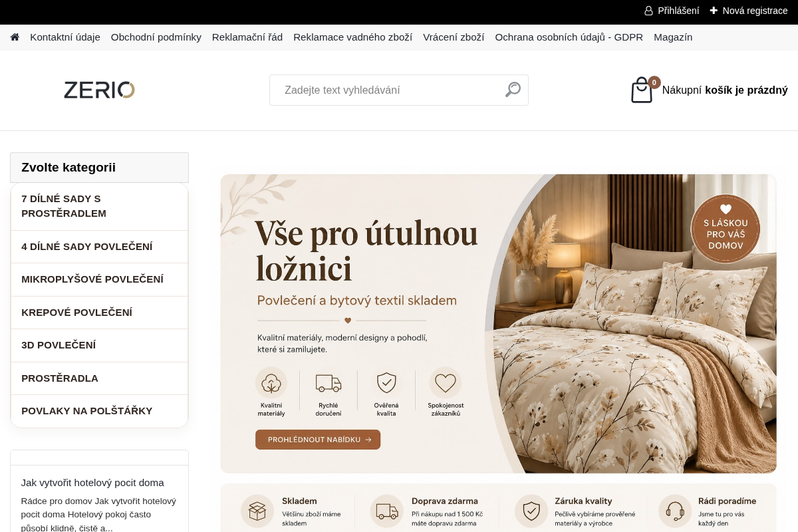Viewport: 798px width, 532px height.
Task: Open the Magazín page
Action: pyautogui.click(x=673, y=37)
